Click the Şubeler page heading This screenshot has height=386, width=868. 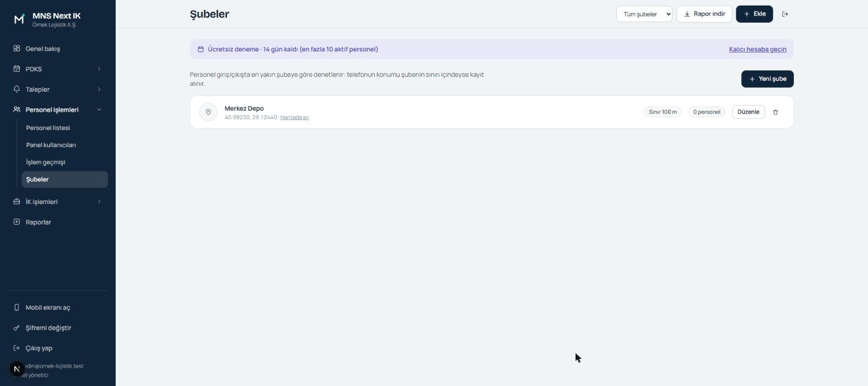[x=209, y=14]
